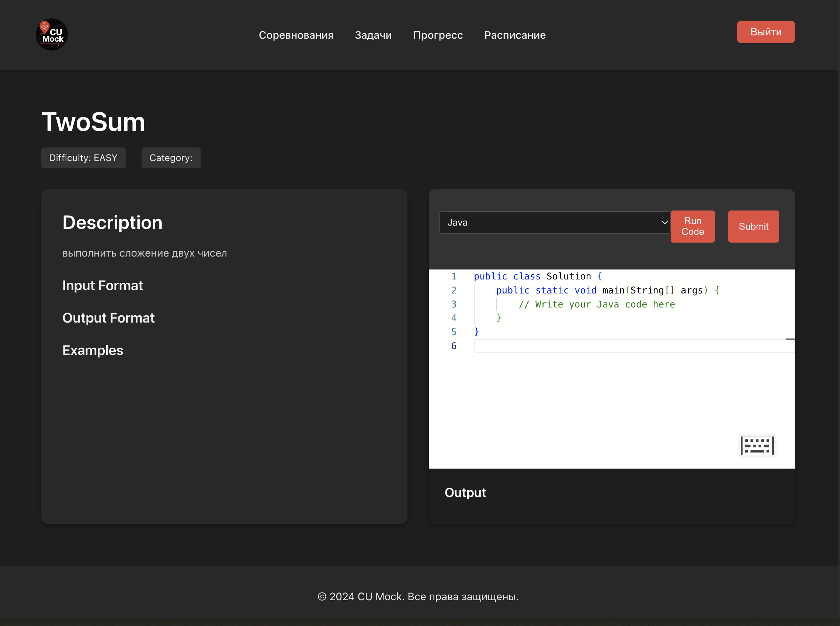
Task: Click line number 2 in the gutter
Action: tap(453, 290)
